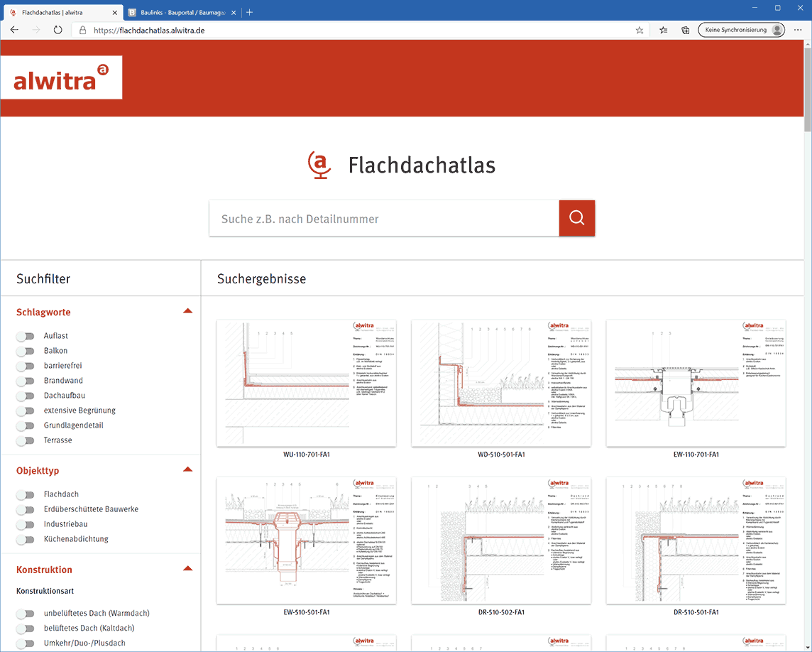Open the EW-110-701-FA1 drawing thumbnail

(696, 383)
